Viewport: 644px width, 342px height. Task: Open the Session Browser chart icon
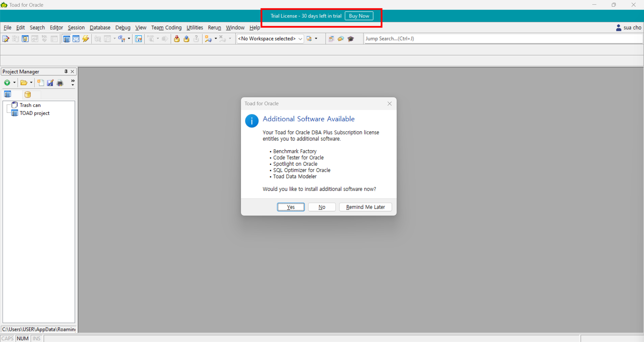click(x=139, y=39)
